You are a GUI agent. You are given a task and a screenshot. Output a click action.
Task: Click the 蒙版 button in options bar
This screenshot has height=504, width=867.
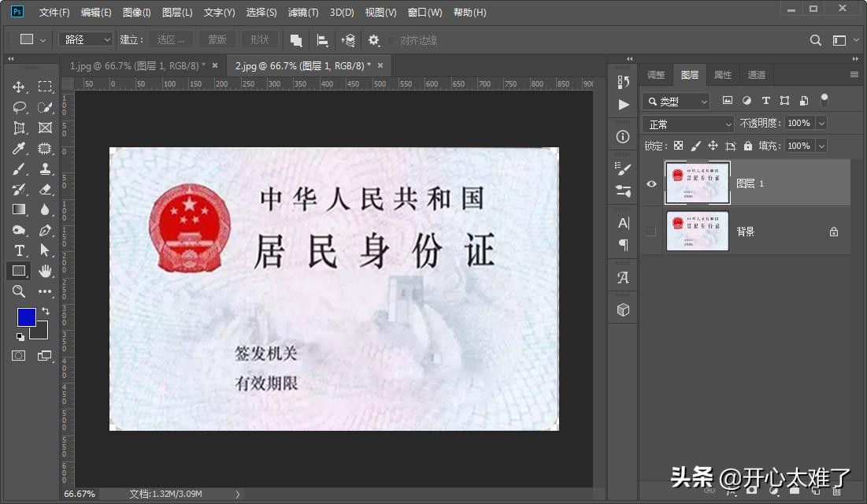coord(217,39)
